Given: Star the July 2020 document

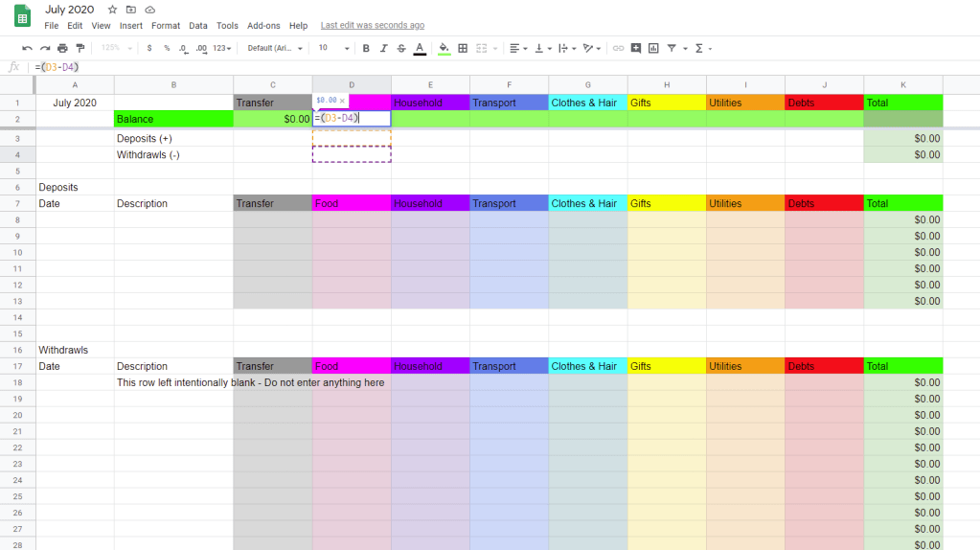Looking at the screenshot, I should pyautogui.click(x=112, y=10).
